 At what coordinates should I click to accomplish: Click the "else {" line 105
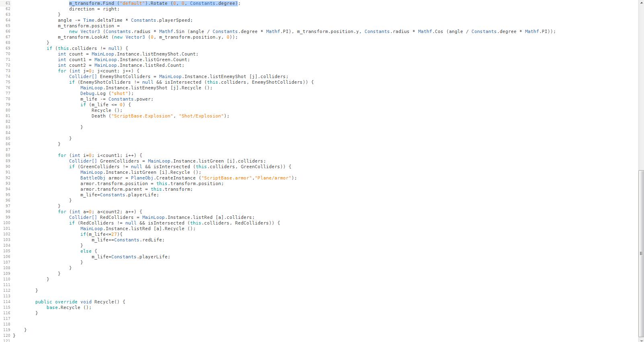pos(88,251)
